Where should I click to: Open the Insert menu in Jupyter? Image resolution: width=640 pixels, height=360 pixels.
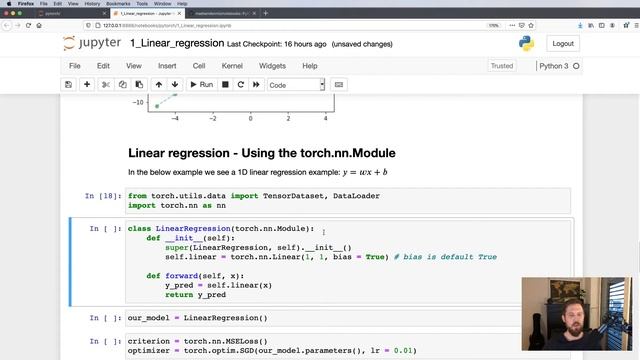point(167,66)
